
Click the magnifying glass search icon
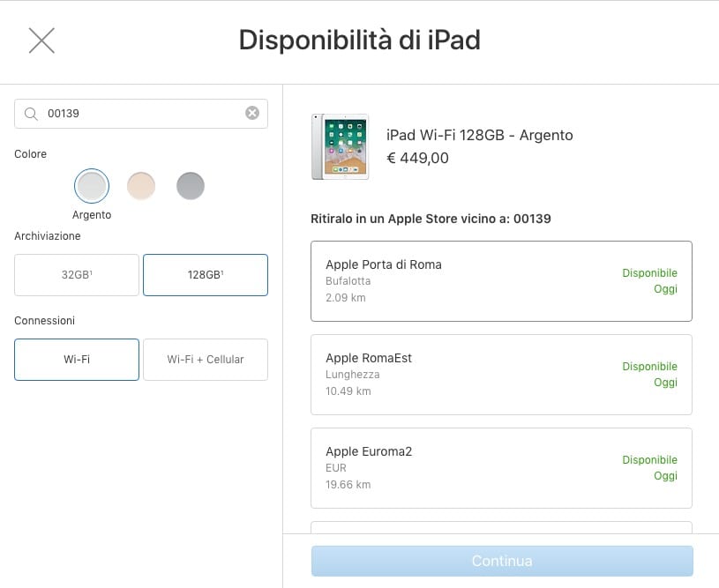point(31,114)
